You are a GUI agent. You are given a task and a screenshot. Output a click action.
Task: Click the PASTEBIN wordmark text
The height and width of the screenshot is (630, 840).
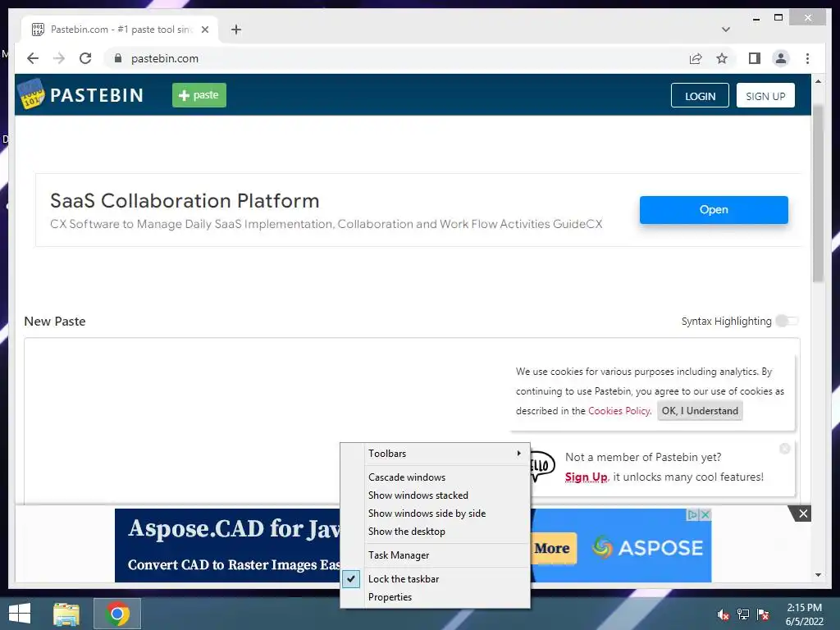tap(97, 95)
